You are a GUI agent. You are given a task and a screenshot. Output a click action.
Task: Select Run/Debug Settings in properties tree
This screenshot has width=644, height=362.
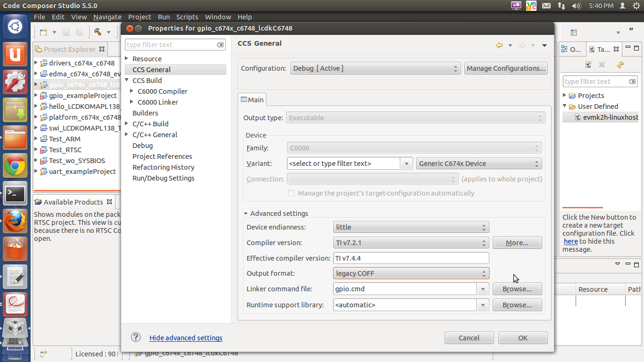[x=164, y=178]
